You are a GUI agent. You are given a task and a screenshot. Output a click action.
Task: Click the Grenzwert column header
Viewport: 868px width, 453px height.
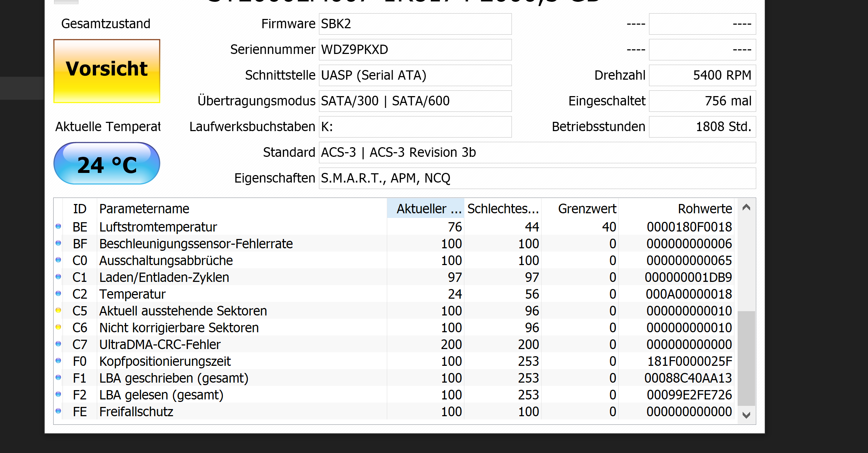(587, 209)
